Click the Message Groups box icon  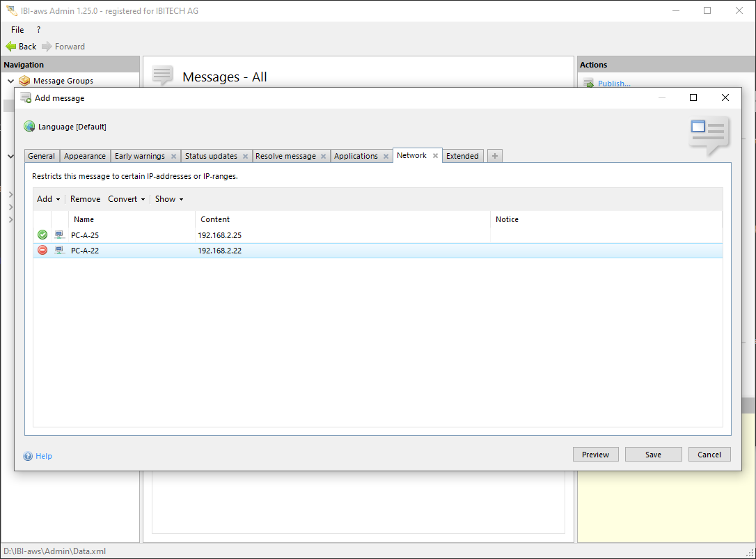pos(24,81)
